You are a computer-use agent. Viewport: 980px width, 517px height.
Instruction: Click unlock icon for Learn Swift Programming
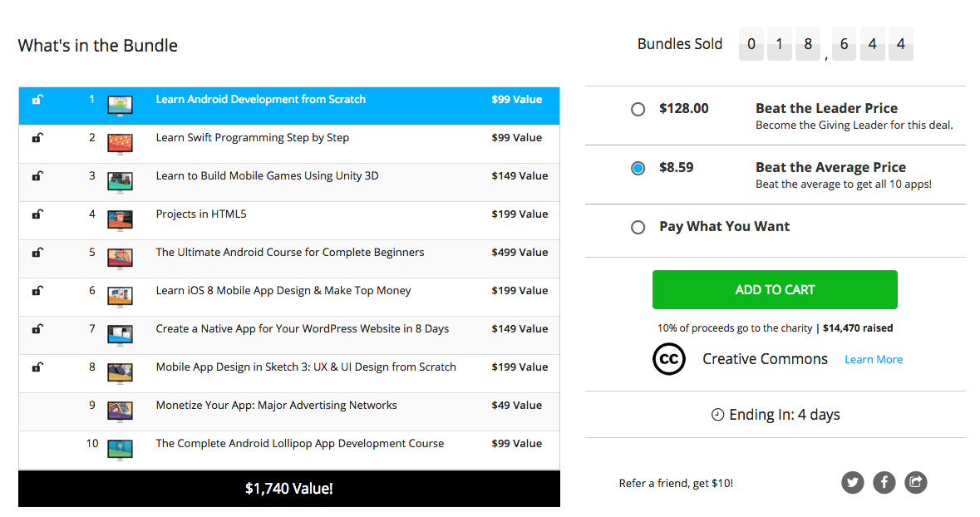coord(37,138)
